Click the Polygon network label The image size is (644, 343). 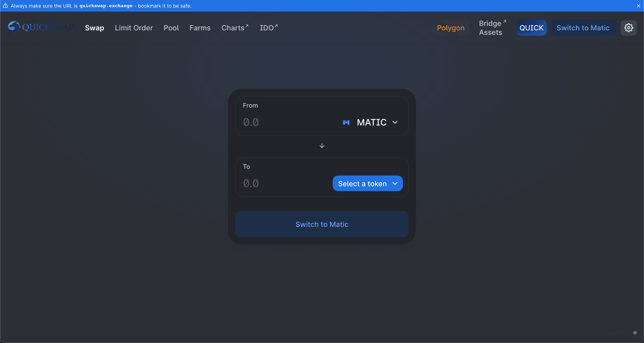point(451,28)
